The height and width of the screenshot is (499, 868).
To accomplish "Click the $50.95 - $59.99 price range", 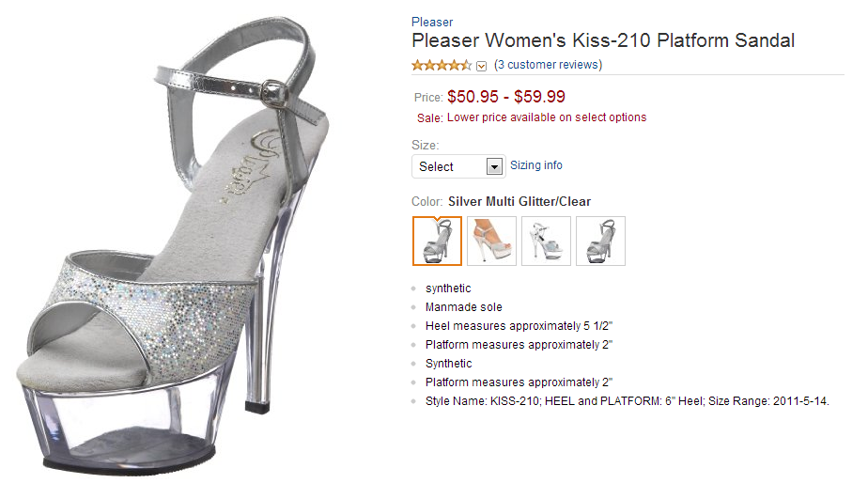I will pyautogui.click(x=506, y=96).
